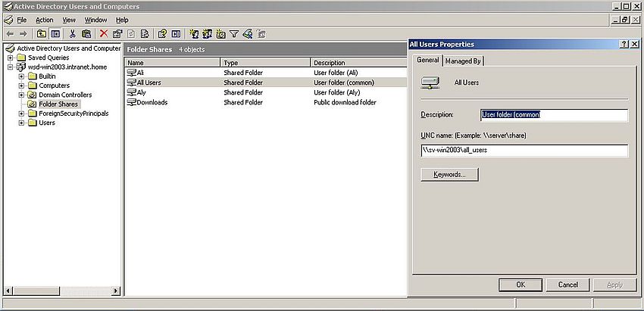Expand the Domain Controllers node
The height and width of the screenshot is (311, 644).
pyautogui.click(x=21, y=95)
